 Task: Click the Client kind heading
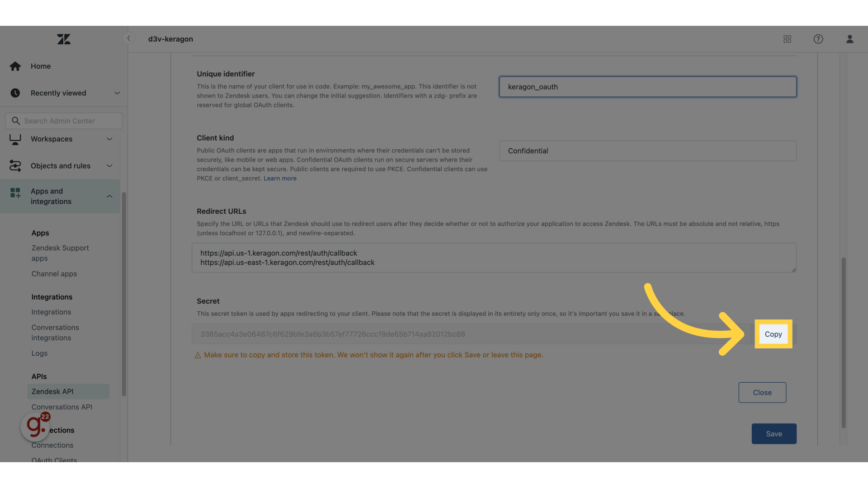pos(215,138)
